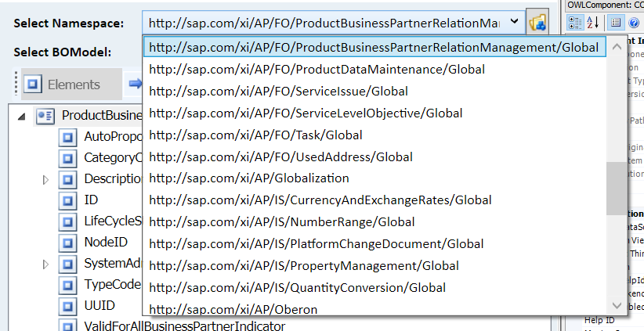Viewport: 644px width, 331px height.
Task: Click the namespace browse folder icon
Action: point(537,22)
